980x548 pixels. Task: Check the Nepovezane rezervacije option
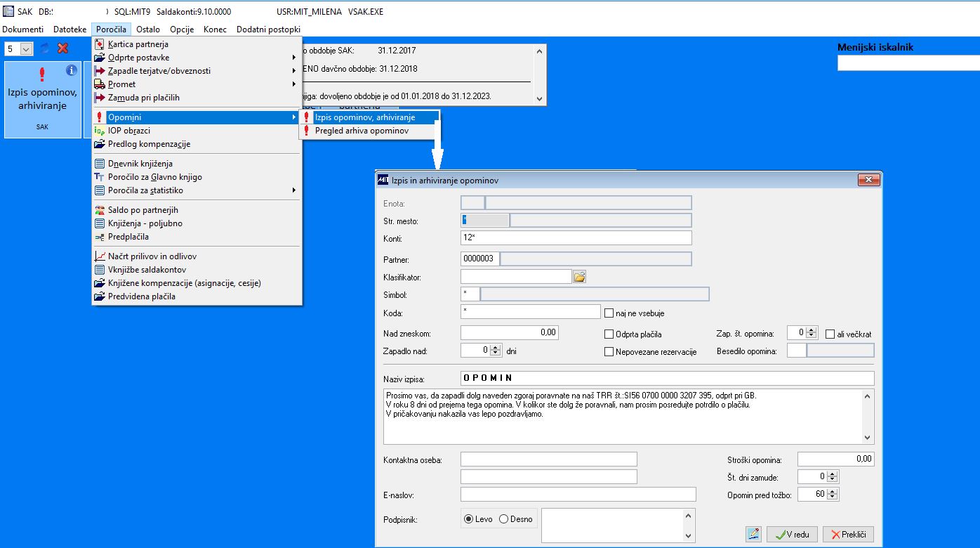(609, 351)
